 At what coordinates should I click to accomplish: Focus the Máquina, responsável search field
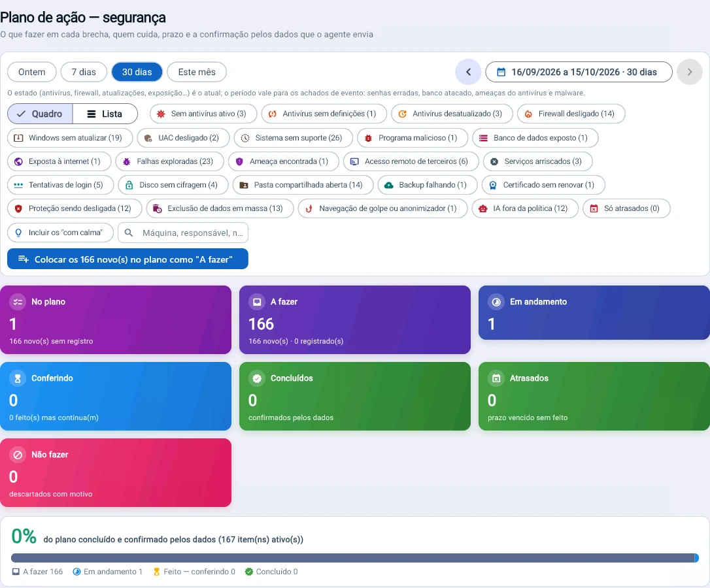183,233
